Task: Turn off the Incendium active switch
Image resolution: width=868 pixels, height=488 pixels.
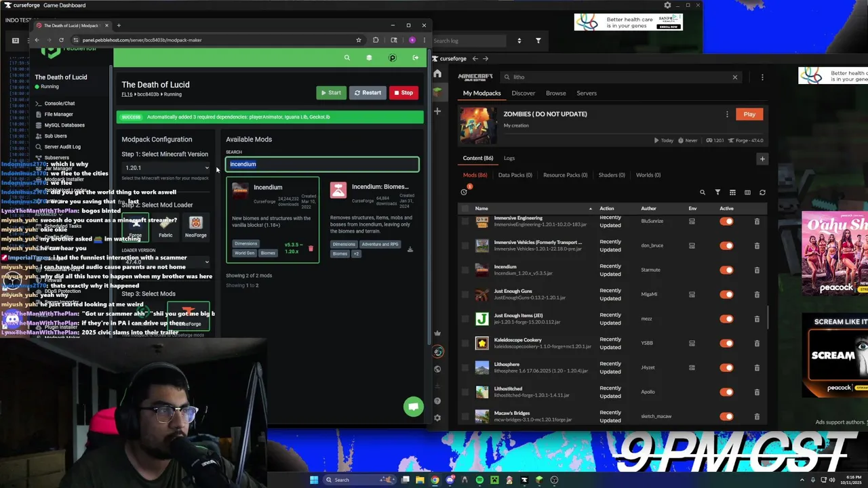Action: point(726,270)
